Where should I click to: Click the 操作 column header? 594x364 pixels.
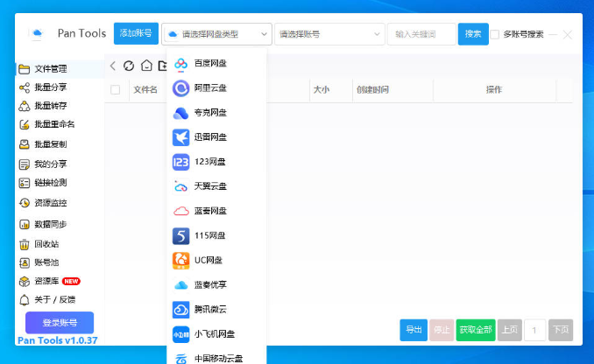click(494, 89)
